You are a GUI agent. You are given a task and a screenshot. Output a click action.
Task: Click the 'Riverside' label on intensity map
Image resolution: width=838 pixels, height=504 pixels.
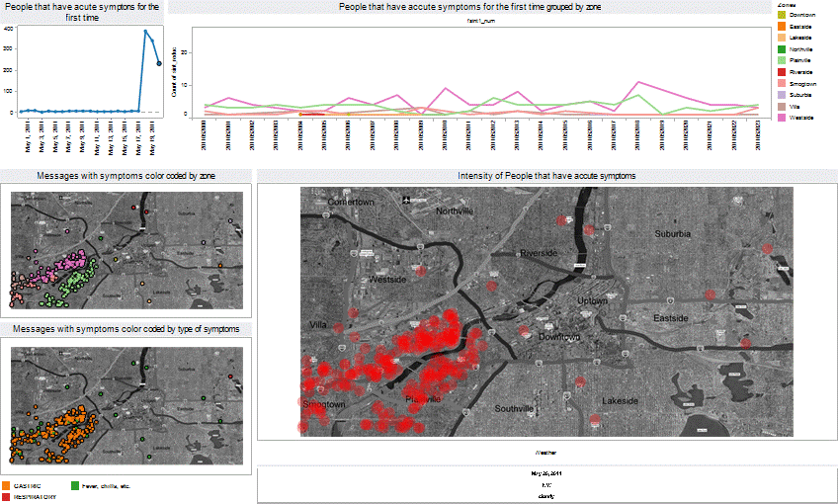pyautogui.click(x=539, y=253)
